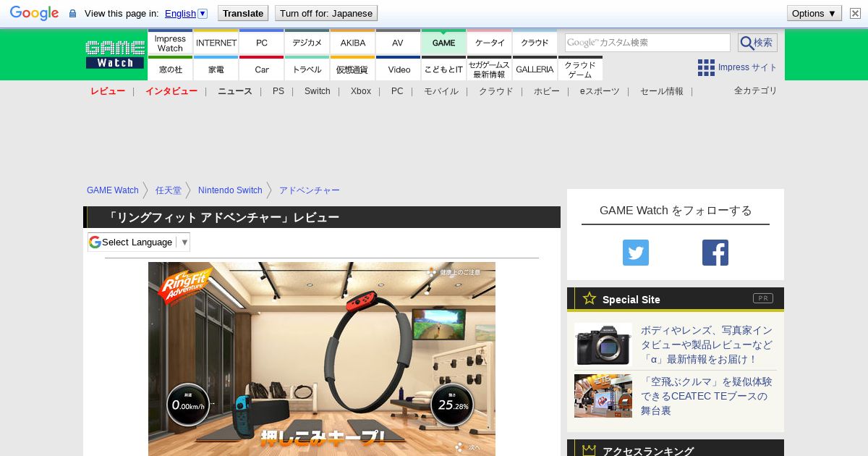Open the Sony α camera thumbnail

[603, 345]
